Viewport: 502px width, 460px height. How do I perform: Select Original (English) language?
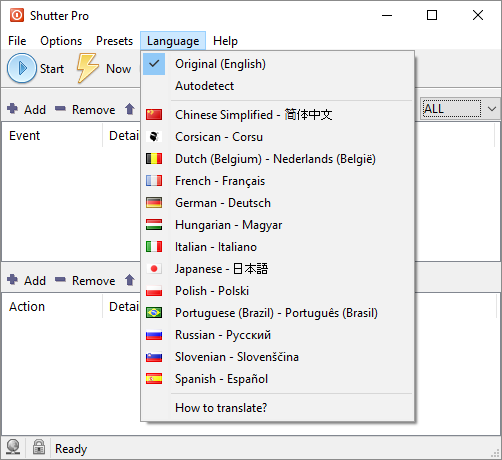277,64
